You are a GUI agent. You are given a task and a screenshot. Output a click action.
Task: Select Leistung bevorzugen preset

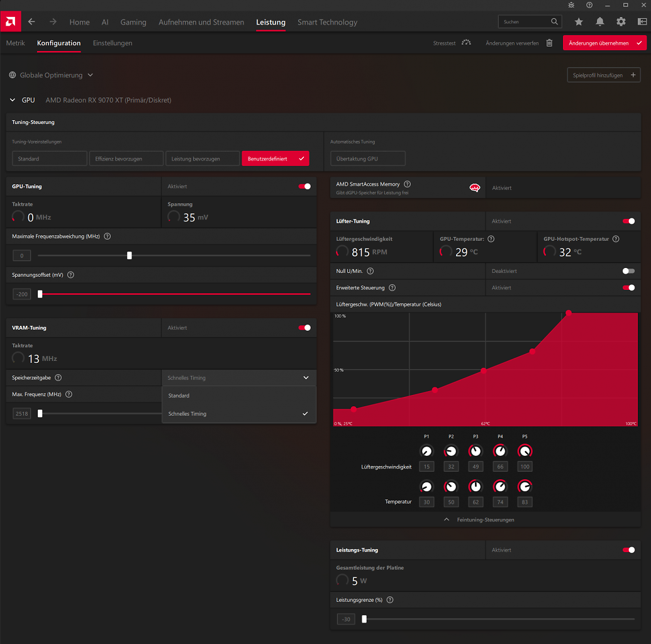tap(203, 158)
